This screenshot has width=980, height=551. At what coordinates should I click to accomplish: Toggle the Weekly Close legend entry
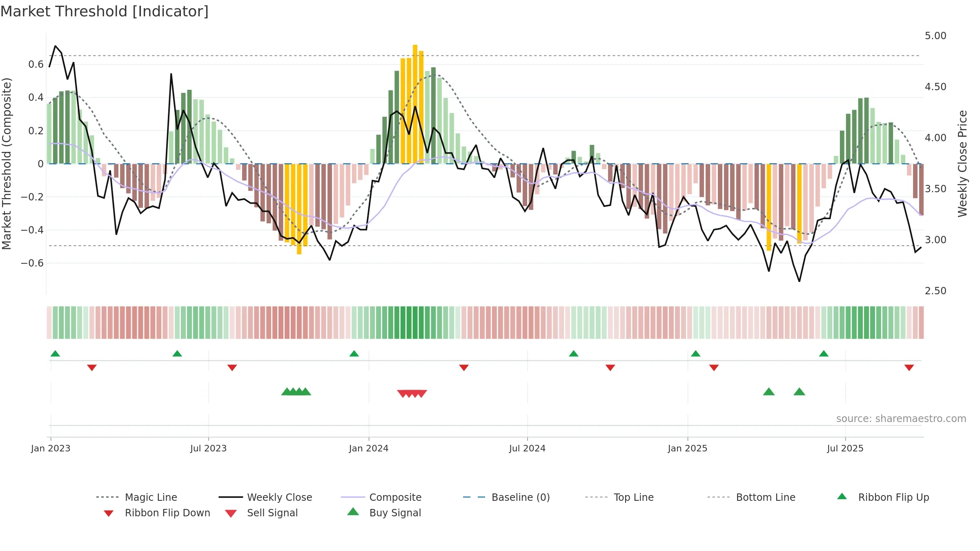tap(265, 497)
